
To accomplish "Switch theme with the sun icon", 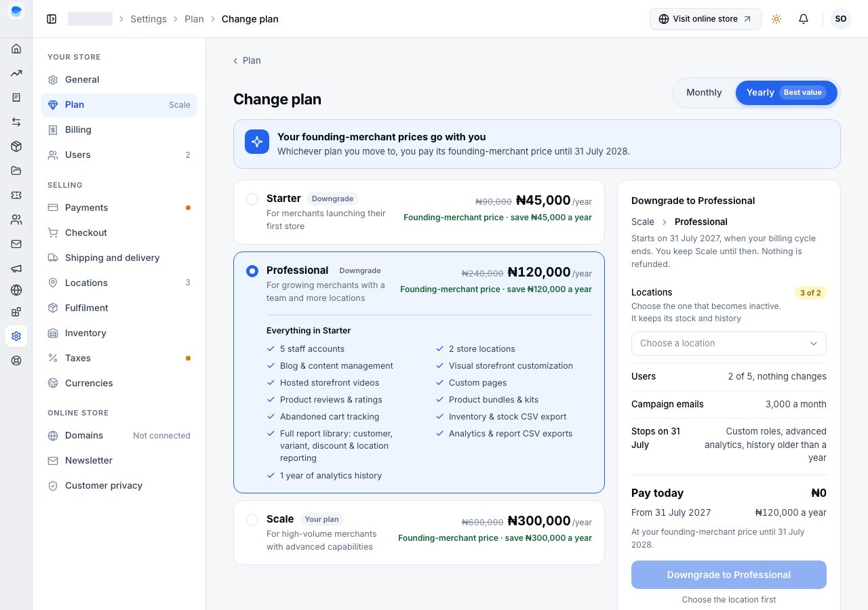I will pos(776,19).
